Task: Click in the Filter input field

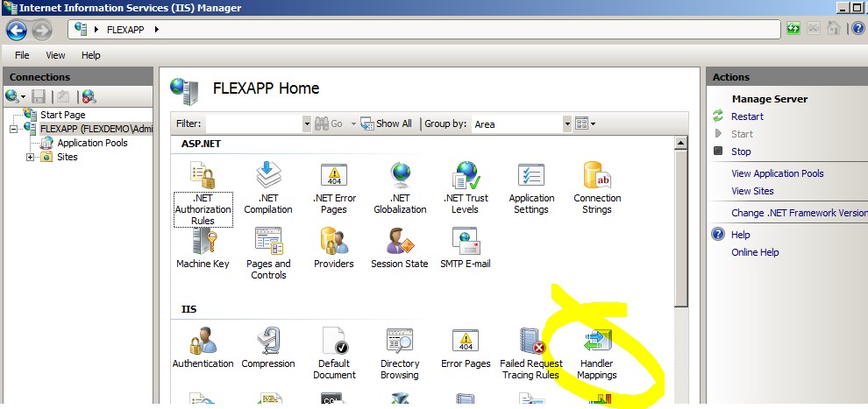Action: pos(254,123)
